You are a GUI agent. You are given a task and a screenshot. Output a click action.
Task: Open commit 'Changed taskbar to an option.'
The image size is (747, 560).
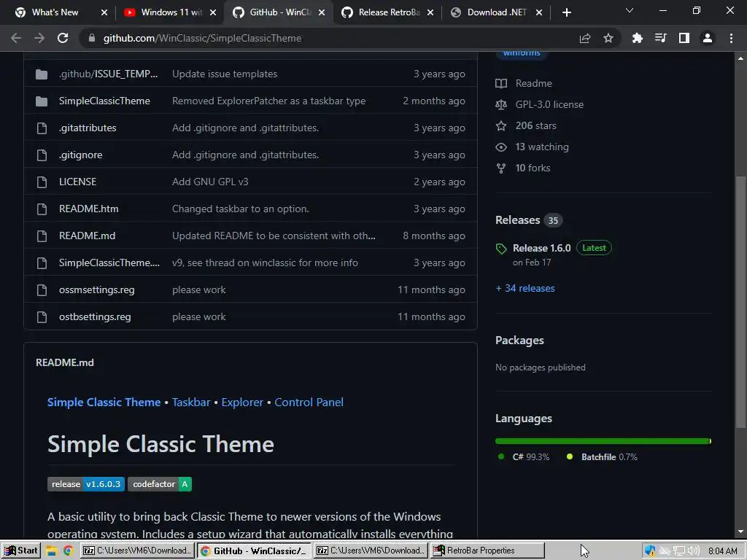241,209
